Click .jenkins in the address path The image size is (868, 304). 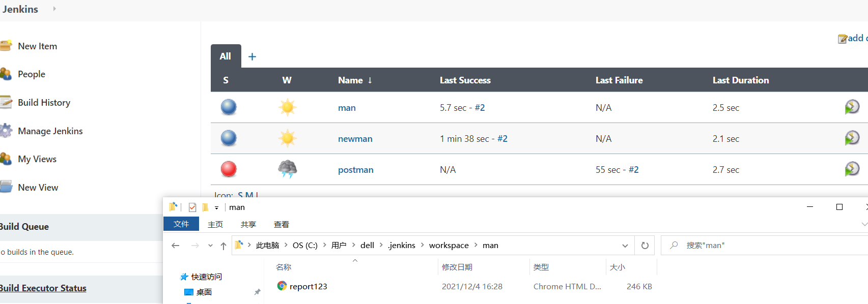click(x=402, y=246)
